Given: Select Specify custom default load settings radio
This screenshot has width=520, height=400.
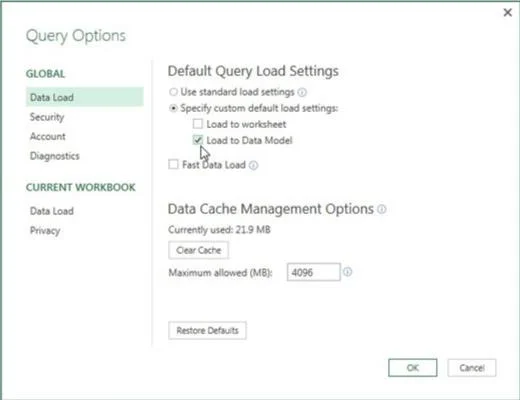Looking at the screenshot, I should (173, 108).
